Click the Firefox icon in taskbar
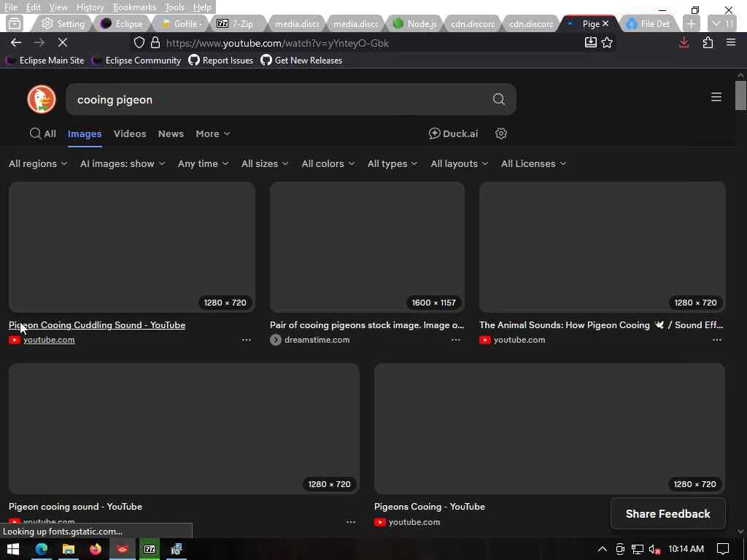This screenshot has width=747, height=560. (x=96, y=549)
